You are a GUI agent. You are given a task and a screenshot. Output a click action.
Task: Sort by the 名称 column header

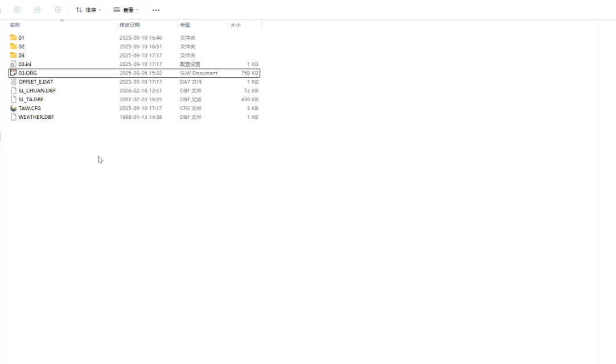click(x=15, y=25)
